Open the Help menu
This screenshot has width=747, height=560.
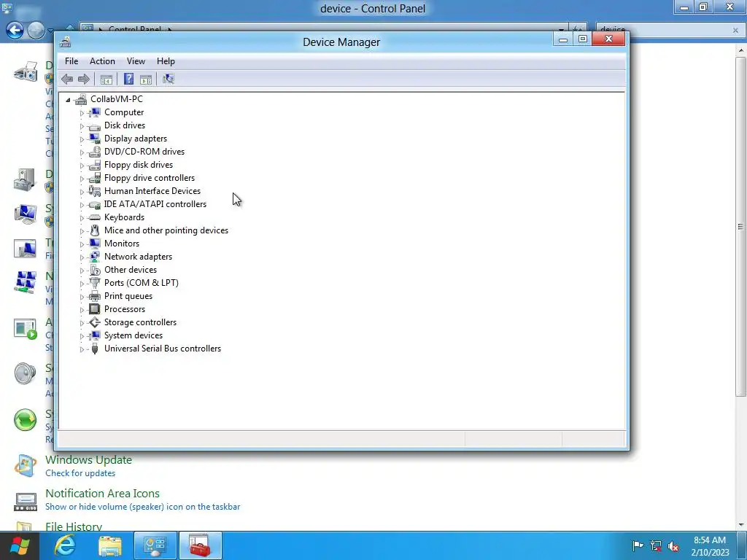coord(166,61)
